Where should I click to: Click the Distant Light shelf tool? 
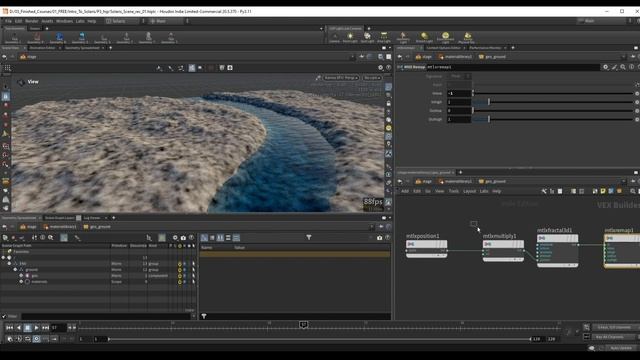point(424,38)
